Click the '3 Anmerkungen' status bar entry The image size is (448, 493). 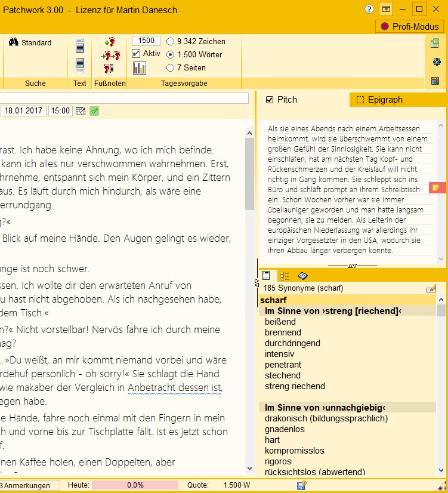pos(29,485)
